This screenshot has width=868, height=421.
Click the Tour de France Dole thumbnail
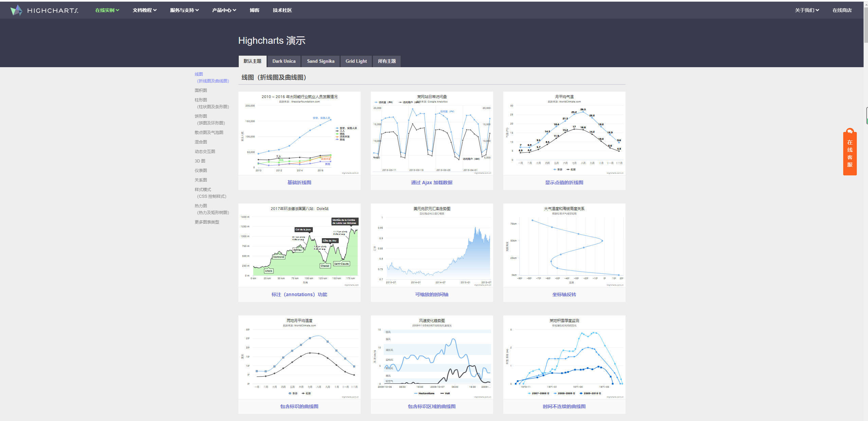pos(299,245)
